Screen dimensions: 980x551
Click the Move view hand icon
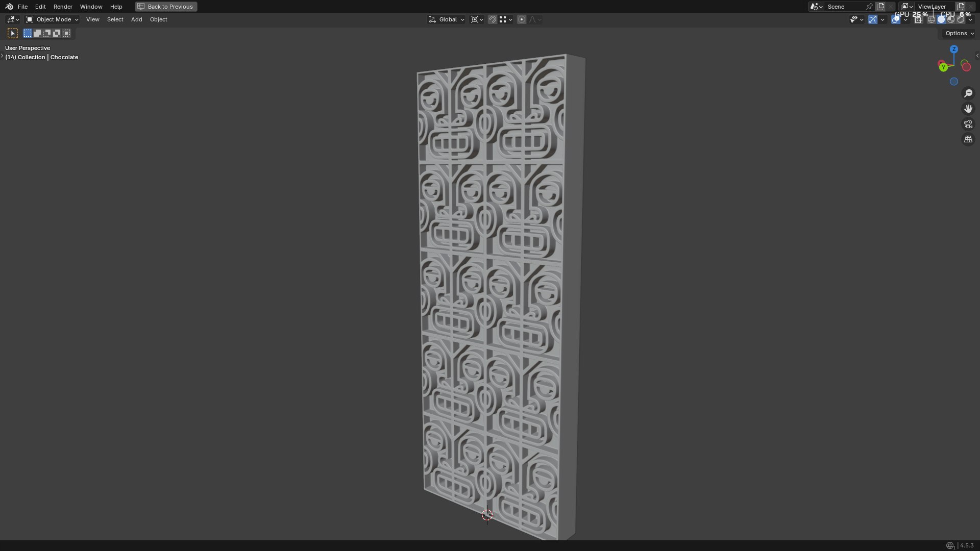pos(968,109)
